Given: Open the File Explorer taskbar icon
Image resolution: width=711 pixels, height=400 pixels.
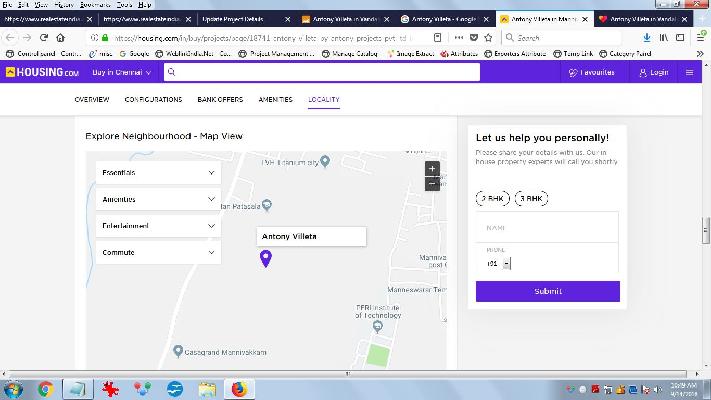Looking at the screenshot, I should (x=207, y=390).
